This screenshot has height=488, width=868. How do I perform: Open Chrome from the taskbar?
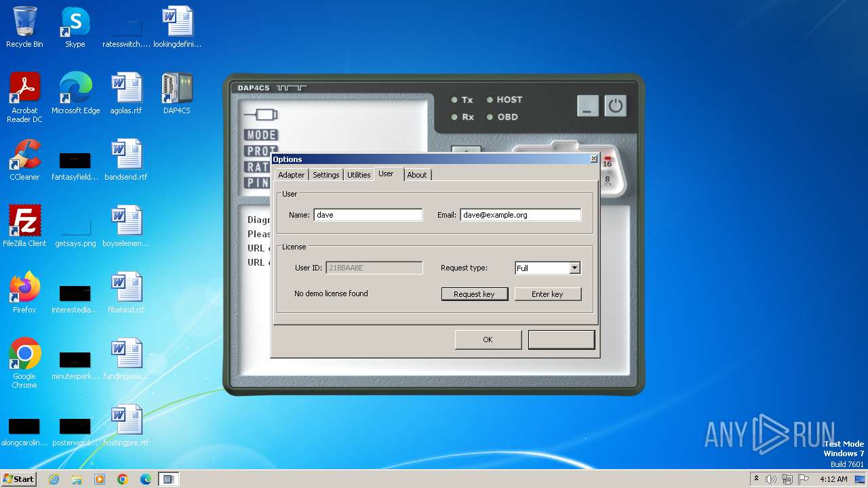click(x=123, y=479)
